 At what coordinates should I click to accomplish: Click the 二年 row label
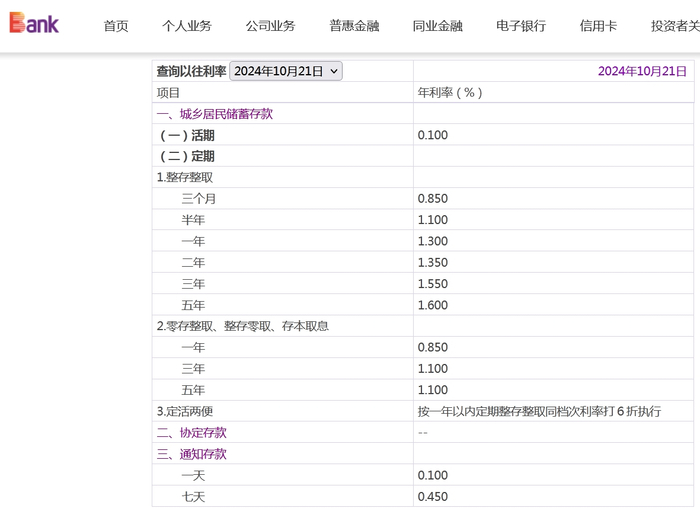193,262
